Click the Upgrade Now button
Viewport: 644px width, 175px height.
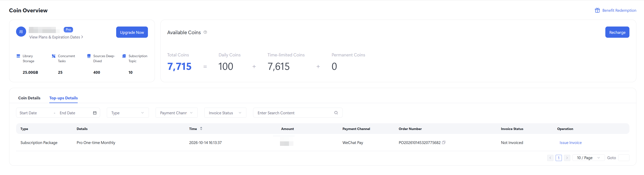coord(132,32)
